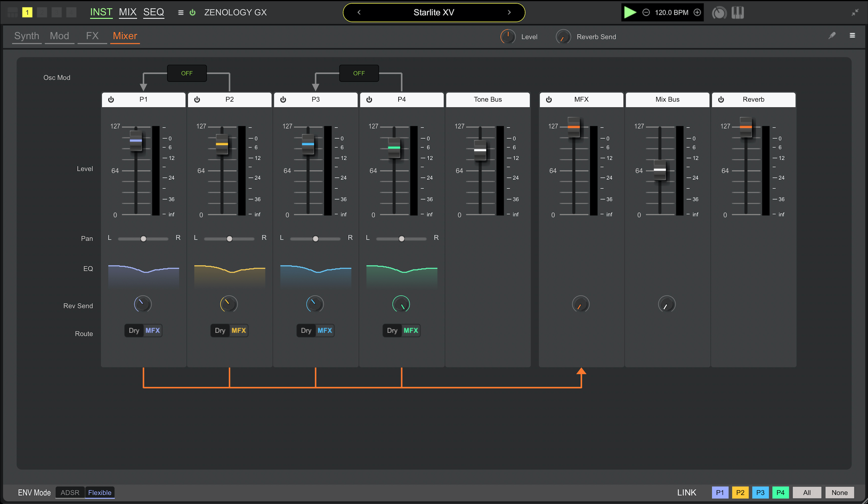Click the P3 pan slider handle

click(x=315, y=239)
